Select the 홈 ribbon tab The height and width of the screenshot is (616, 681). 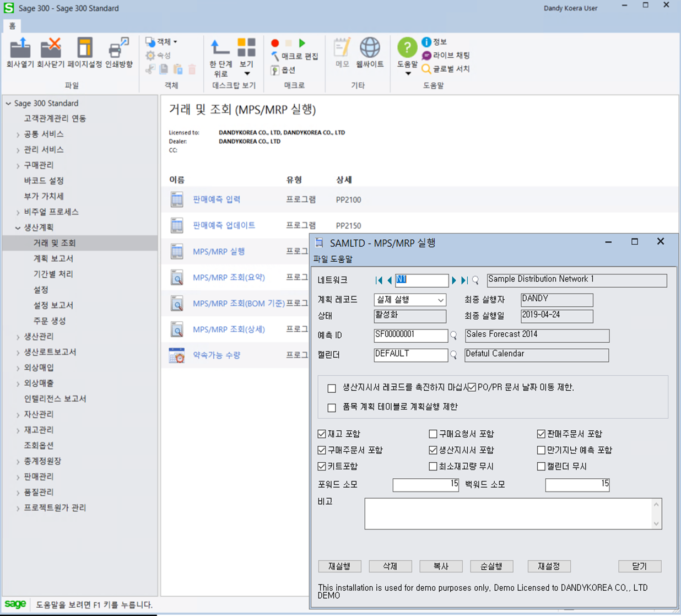[x=12, y=26]
